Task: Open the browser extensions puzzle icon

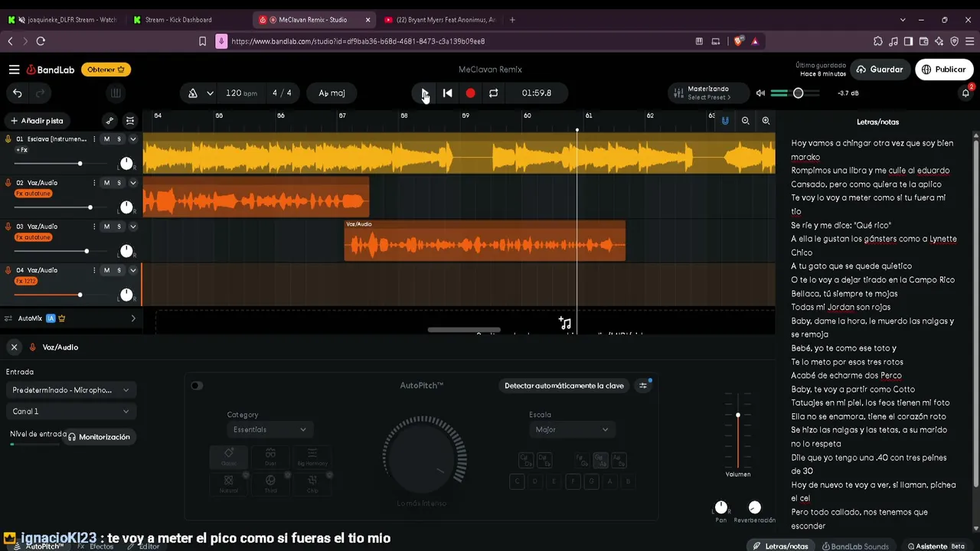Action: (x=877, y=41)
